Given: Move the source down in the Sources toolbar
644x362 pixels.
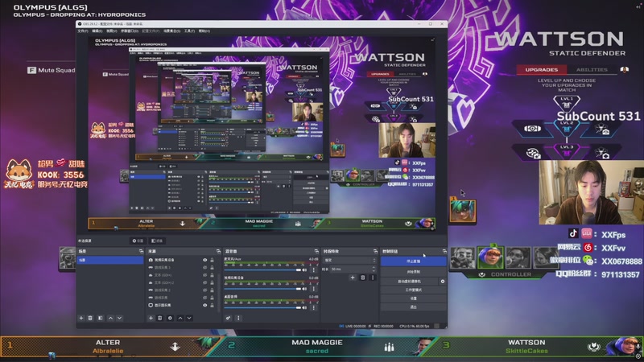Looking at the screenshot, I should (x=189, y=318).
